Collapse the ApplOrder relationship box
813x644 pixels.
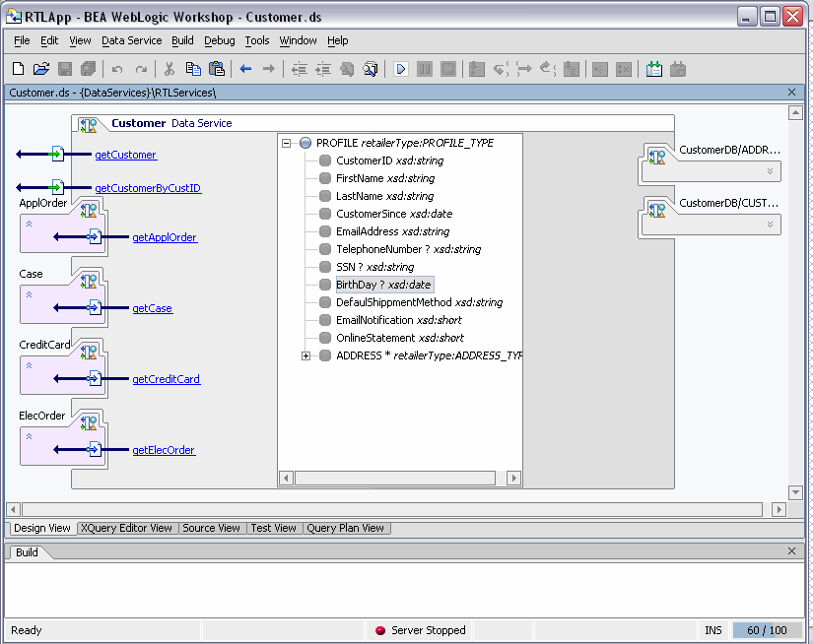tap(30, 224)
